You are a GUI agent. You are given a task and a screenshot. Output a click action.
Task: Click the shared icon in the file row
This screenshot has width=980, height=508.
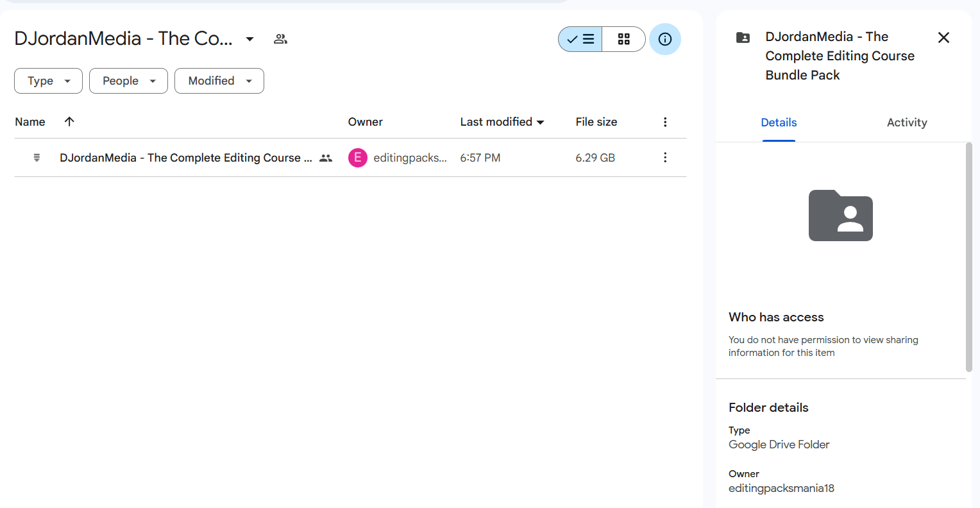(x=326, y=158)
